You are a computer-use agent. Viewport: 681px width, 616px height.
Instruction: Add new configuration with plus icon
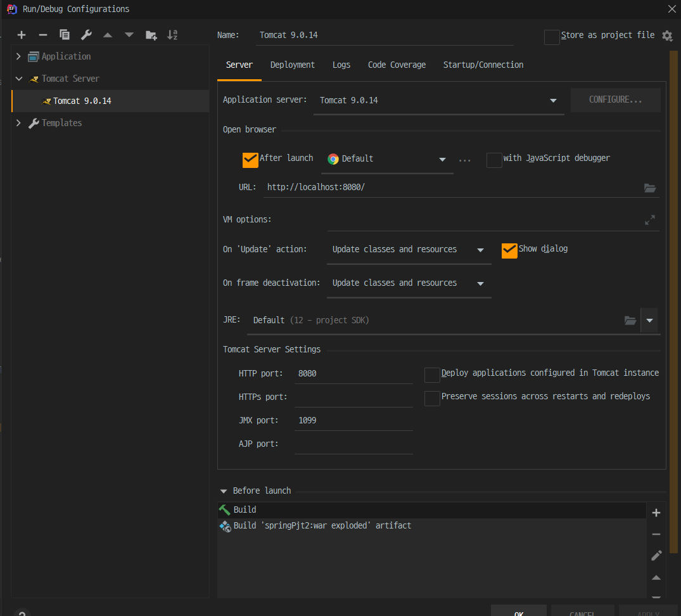click(x=22, y=35)
